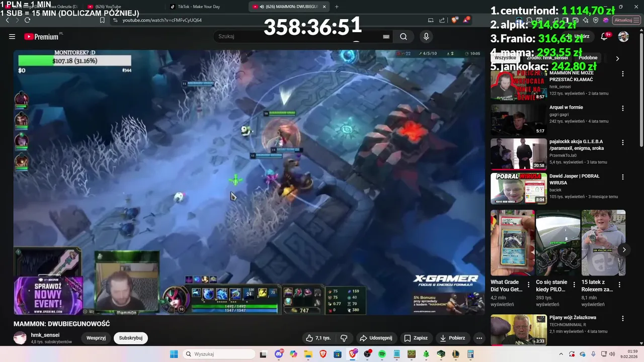
Task: Open the YouTube guide hamburger menu
Action: (x=12, y=37)
